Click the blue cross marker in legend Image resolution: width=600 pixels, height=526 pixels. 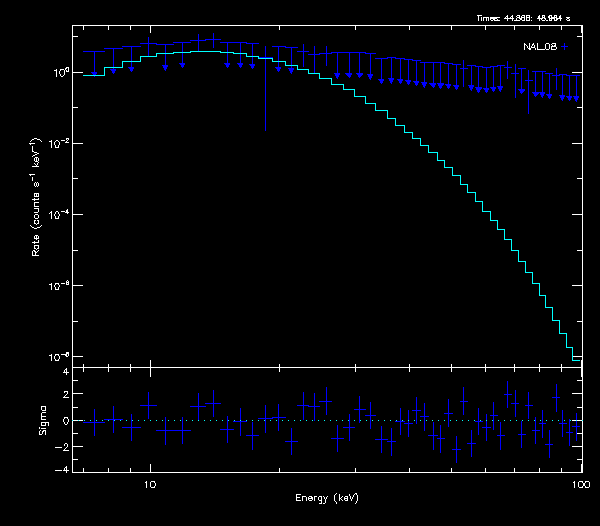pos(565,46)
